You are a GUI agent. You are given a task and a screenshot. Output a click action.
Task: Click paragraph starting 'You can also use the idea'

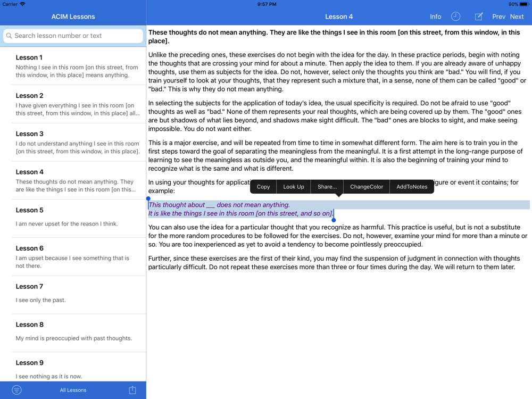[x=338, y=236]
